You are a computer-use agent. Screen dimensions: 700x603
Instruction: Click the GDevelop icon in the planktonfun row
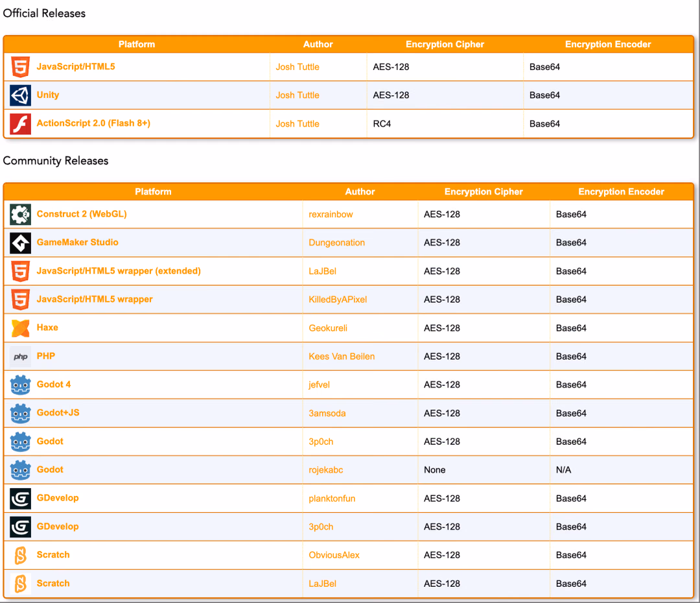21,499
